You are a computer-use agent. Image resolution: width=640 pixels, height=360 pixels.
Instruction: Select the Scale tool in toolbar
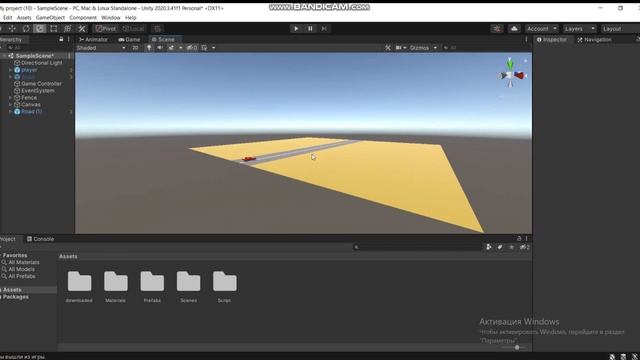[40, 29]
